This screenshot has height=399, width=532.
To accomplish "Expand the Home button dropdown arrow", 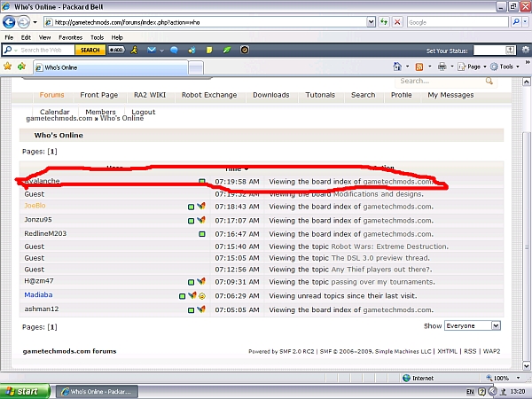I will [x=407, y=66].
